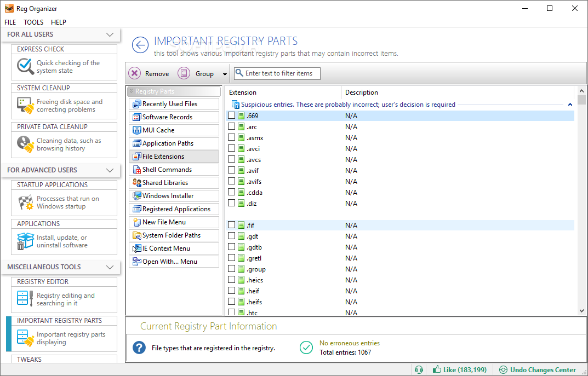
Task: Select Recently Used Files icon
Action: (x=137, y=104)
